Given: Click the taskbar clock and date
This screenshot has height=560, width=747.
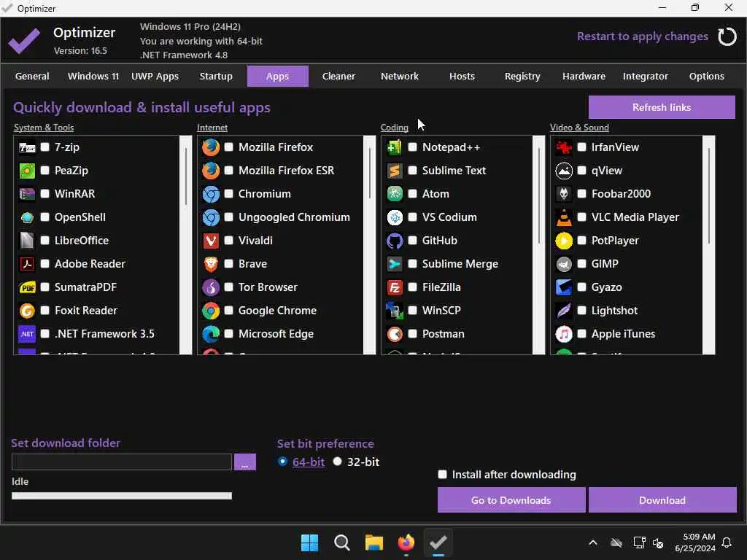Looking at the screenshot, I should pyautogui.click(x=695, y=542).
